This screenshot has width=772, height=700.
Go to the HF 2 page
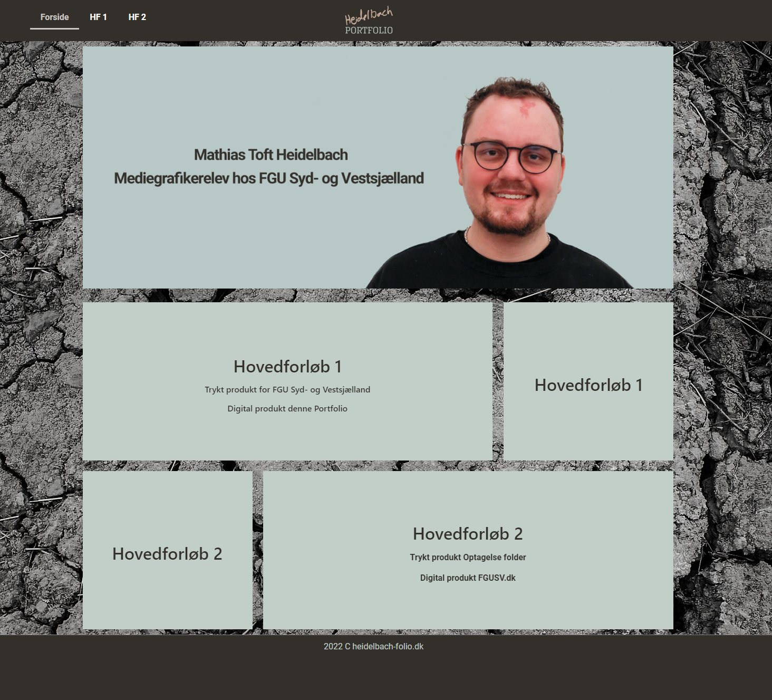click(137, 17)
